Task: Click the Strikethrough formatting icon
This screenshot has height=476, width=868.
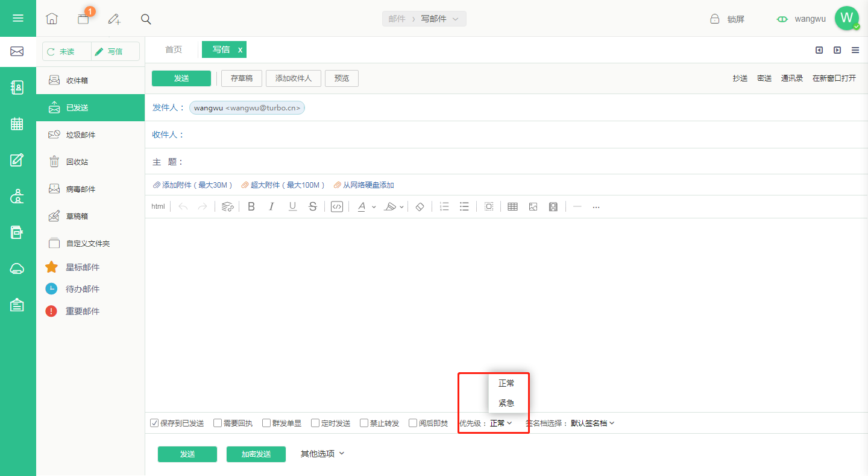Action: pos(312,207)
